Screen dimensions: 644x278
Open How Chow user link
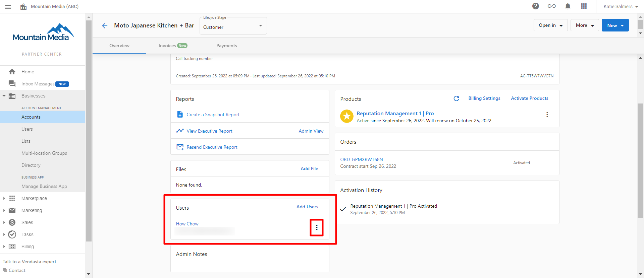coord(187,224)
